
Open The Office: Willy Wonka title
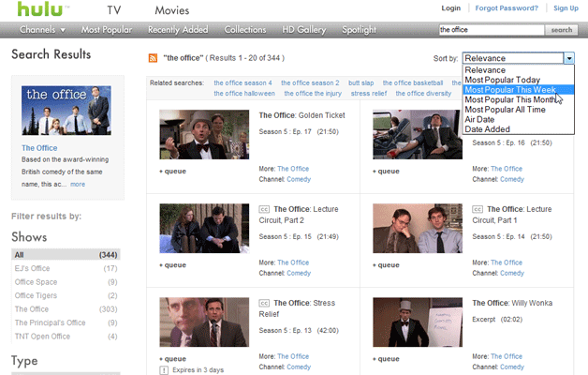512,303
